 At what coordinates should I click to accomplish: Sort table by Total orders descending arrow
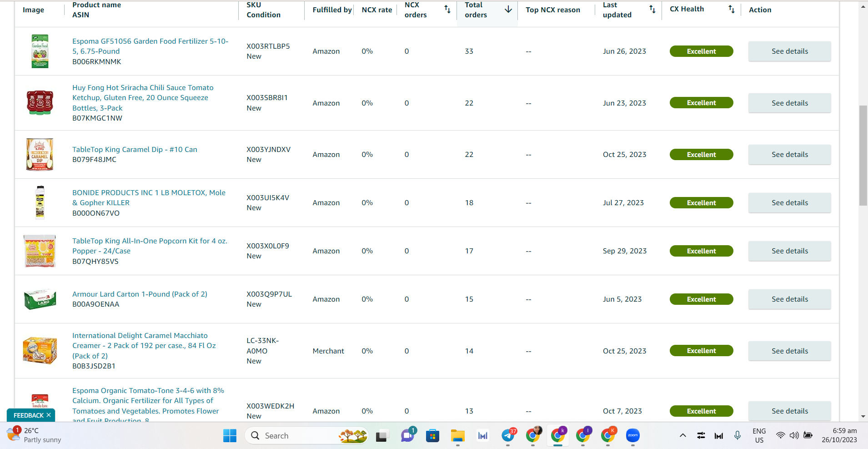click(508, 10)
